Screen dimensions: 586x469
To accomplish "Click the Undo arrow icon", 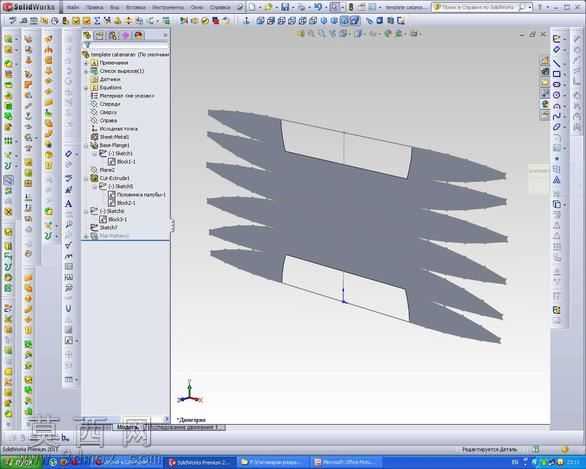I will click(x=318, y=7).
